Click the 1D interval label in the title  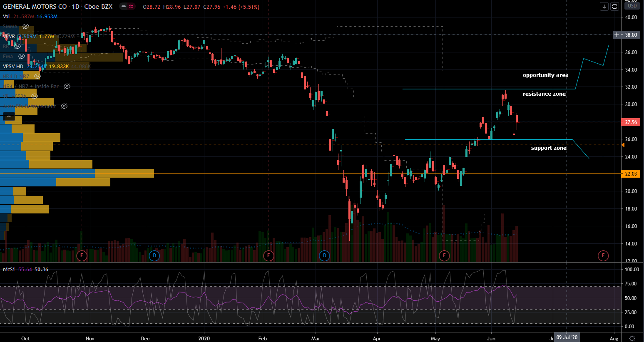75,7
